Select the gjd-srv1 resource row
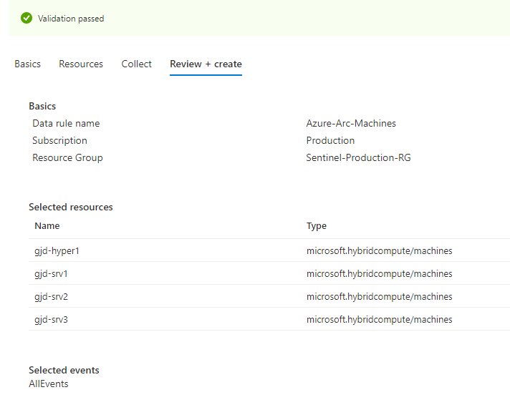This screenshot has height=420, width=510. [x=51, y=273]
